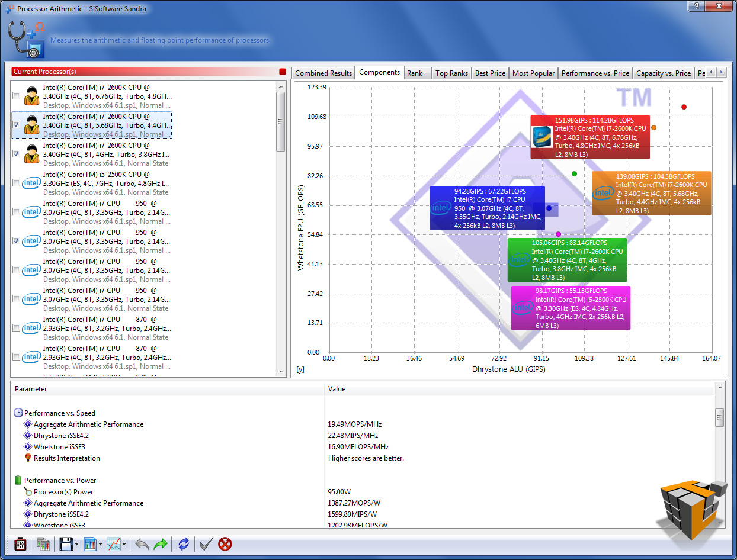Image resolution: width=737 pixels, height=560 pixels.
Task: Click the green forward arrow icon
Action: 161,543
